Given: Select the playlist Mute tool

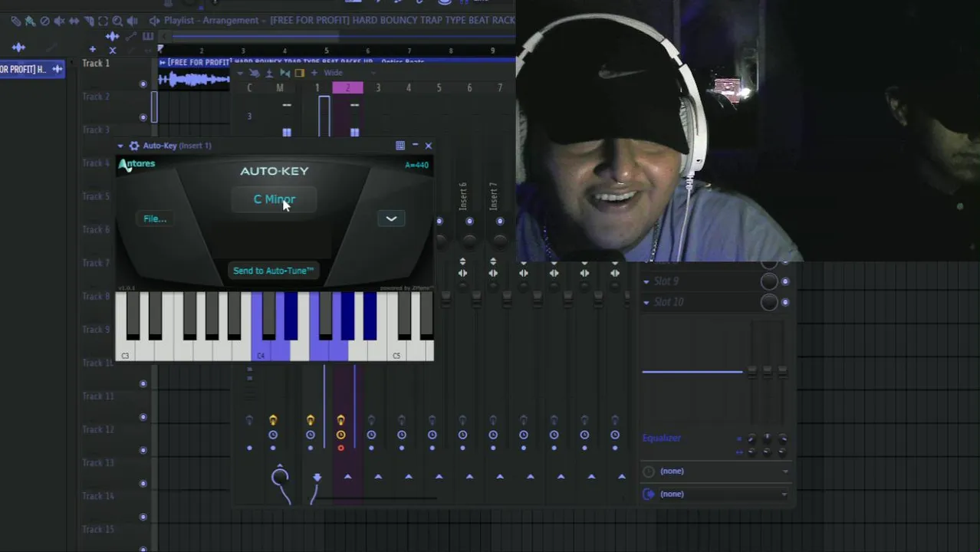Looking at the screenshot, I should pos(59,21).
